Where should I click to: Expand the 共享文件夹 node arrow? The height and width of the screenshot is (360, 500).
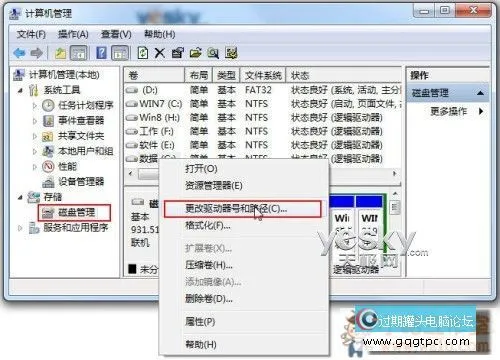(x=35, y=136)
